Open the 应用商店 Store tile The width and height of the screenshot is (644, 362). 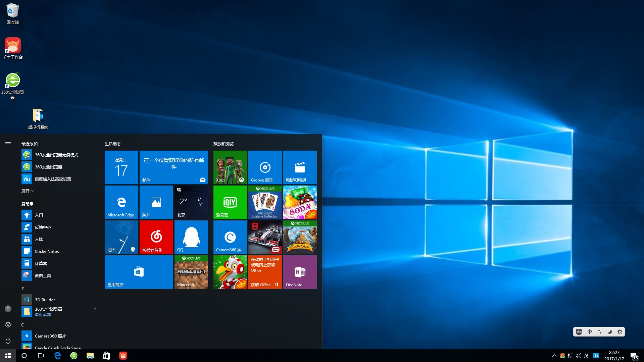pos(139,272)
